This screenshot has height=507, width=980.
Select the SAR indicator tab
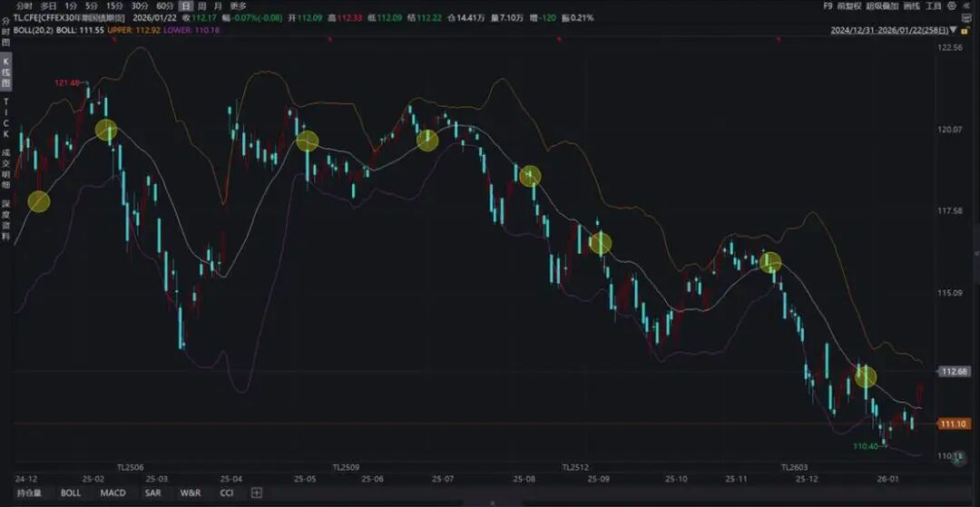152,492
